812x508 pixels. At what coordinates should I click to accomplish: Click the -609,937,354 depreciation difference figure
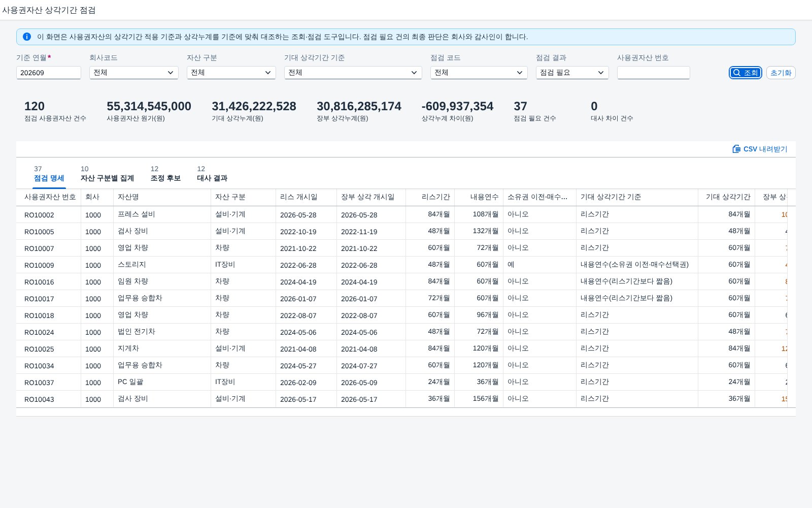(457, 106)
